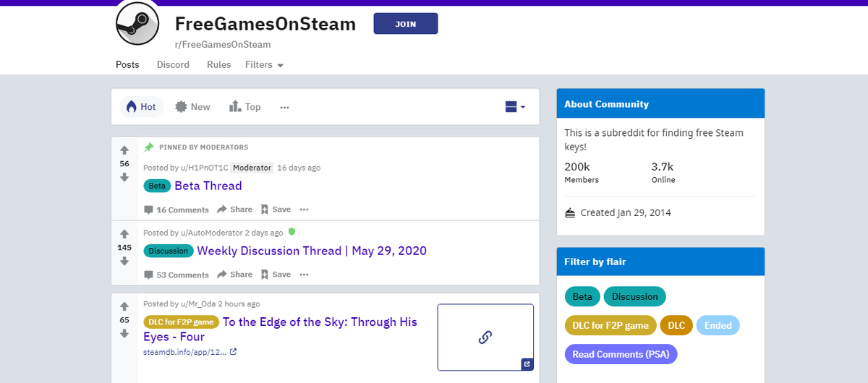Click the Steam logo community avatar

(137, 23)
